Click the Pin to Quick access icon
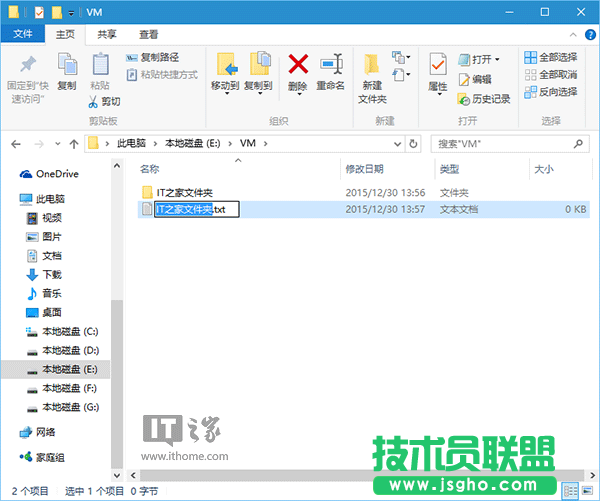Viewport: 600px width, 501px height. coord(28,65)
